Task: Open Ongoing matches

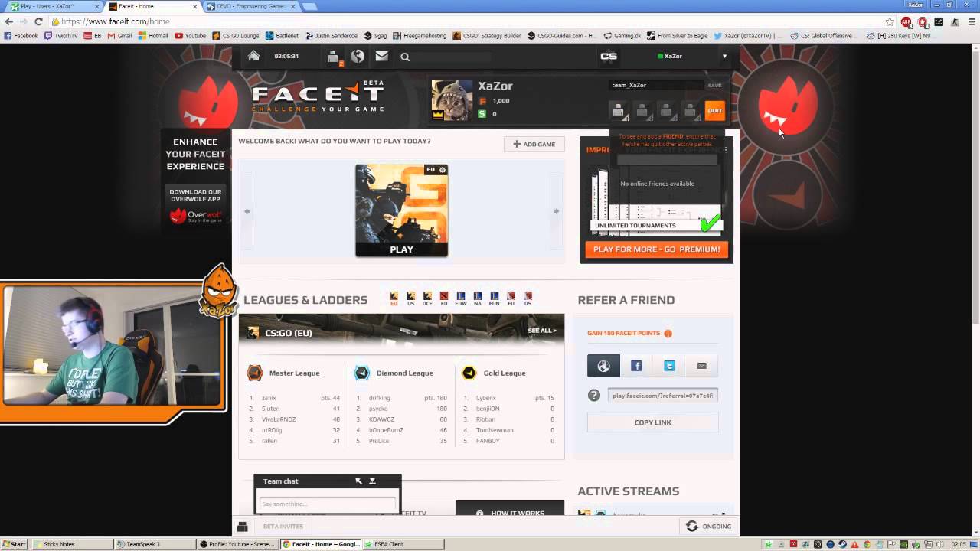Action: pos(709,526)
